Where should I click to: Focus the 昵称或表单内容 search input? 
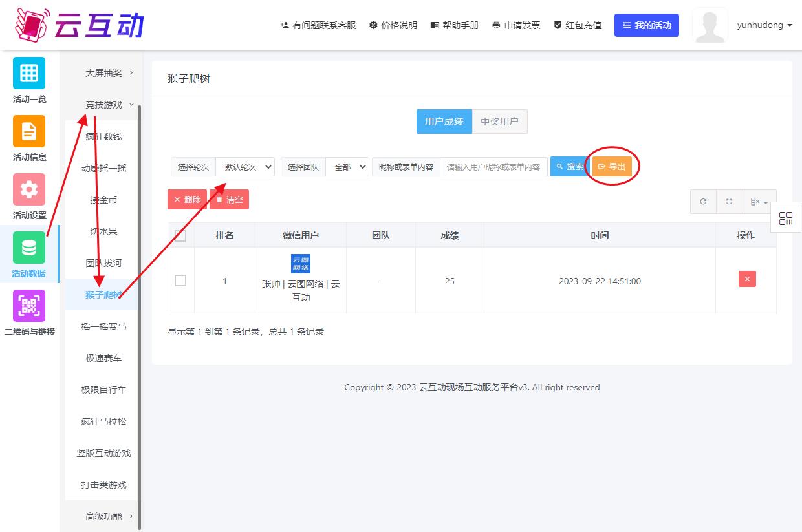click(x=493, y=167)
